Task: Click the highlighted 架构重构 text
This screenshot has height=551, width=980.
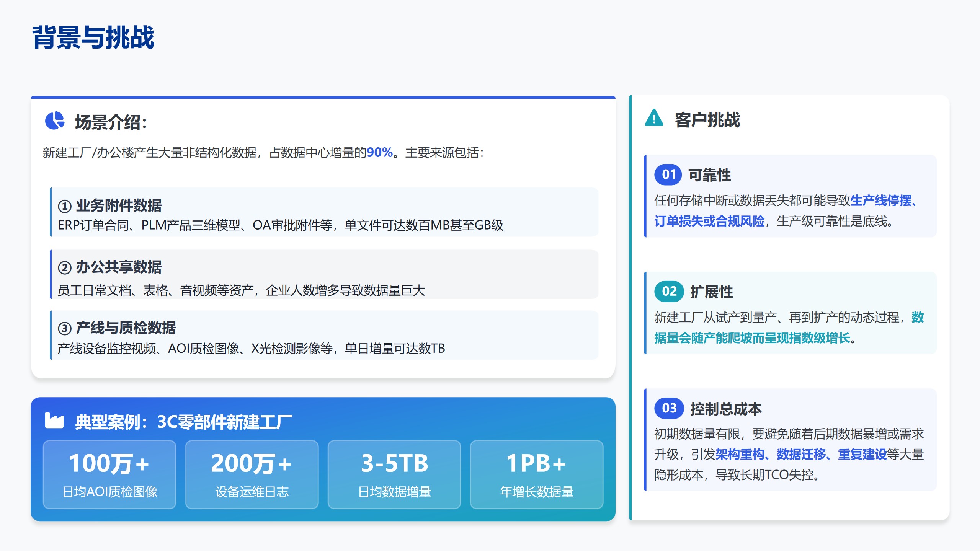Action: (740, 455)
